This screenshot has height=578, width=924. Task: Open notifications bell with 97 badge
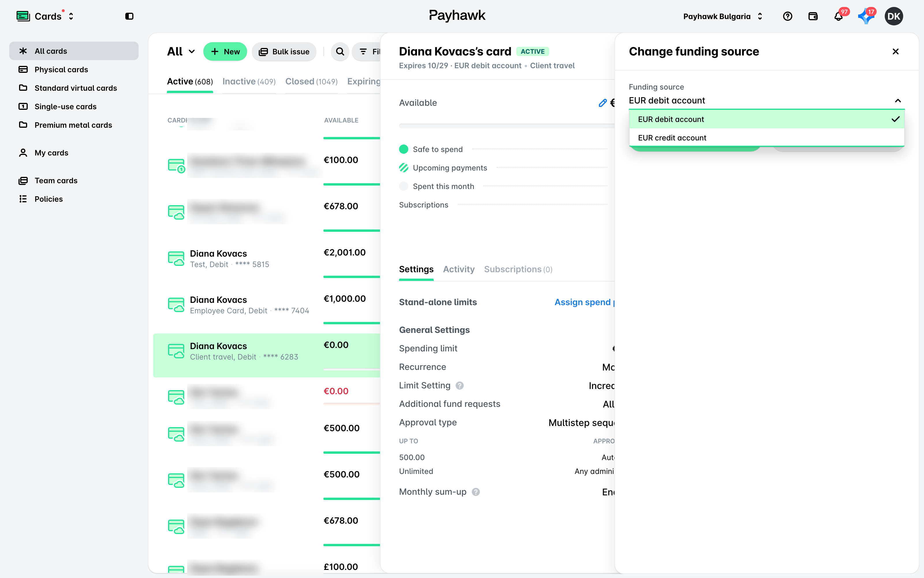coord(839,16)
